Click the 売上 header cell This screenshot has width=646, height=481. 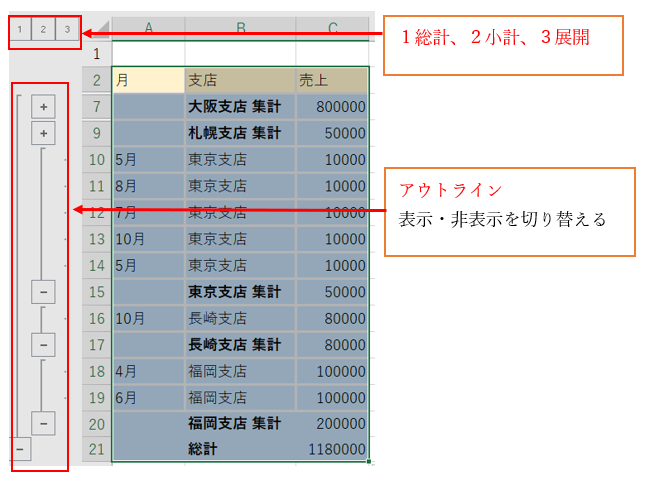(332, 80)
